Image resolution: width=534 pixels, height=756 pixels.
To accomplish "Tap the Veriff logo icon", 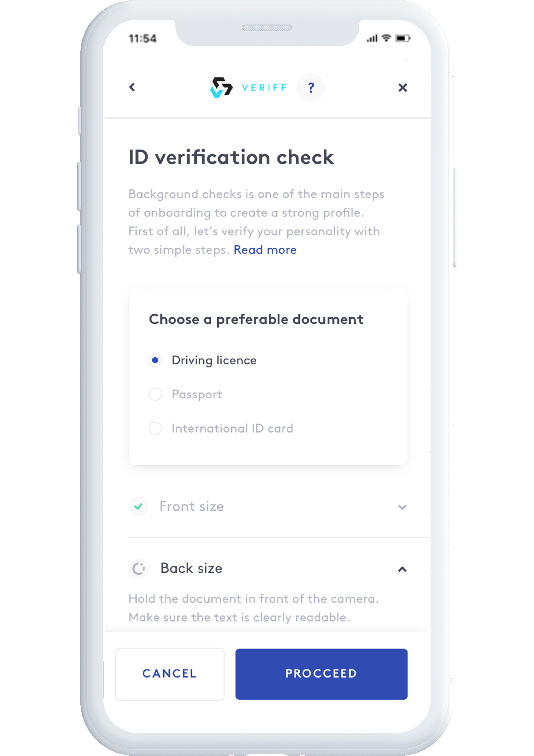I will [221, 87].
